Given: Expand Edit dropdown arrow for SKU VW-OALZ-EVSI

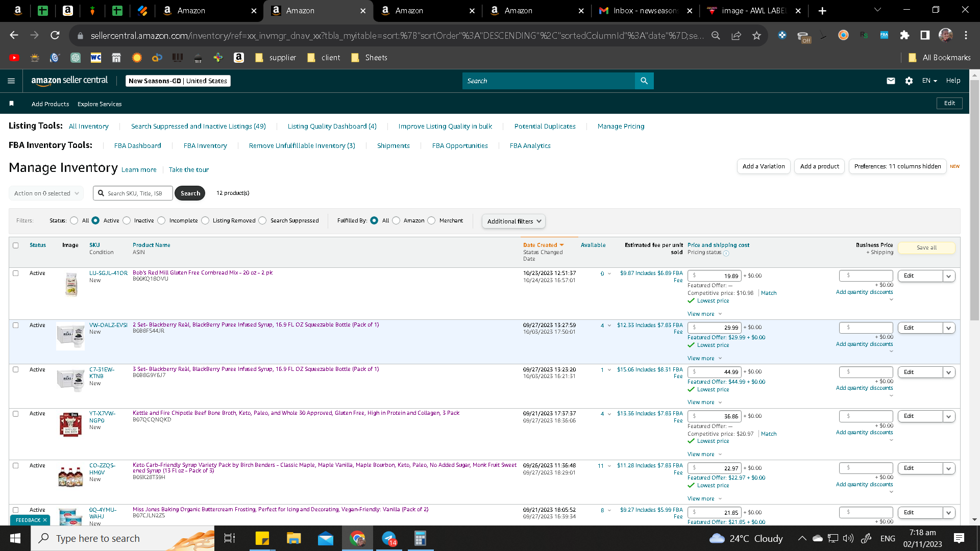Looking at the screenshot, I should [x=949, y=328].
